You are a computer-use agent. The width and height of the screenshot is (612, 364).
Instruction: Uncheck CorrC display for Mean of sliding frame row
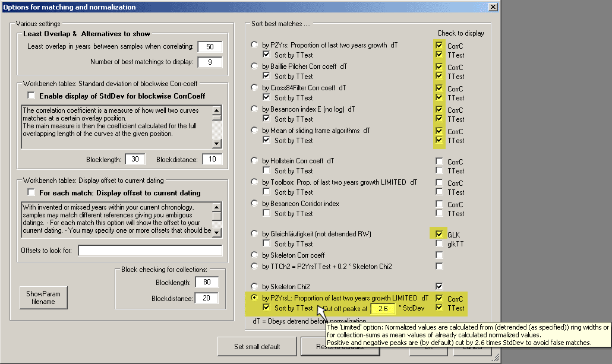(440, 131)
